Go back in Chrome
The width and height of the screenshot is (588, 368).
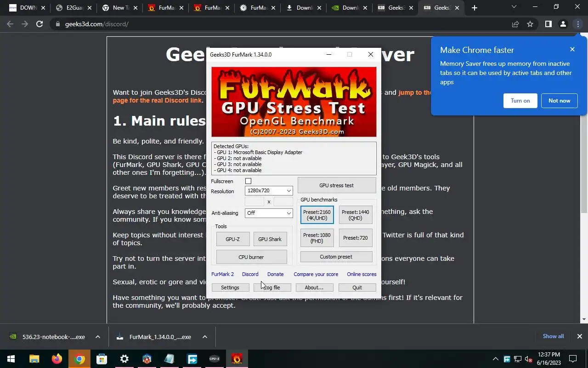(10, 24)
